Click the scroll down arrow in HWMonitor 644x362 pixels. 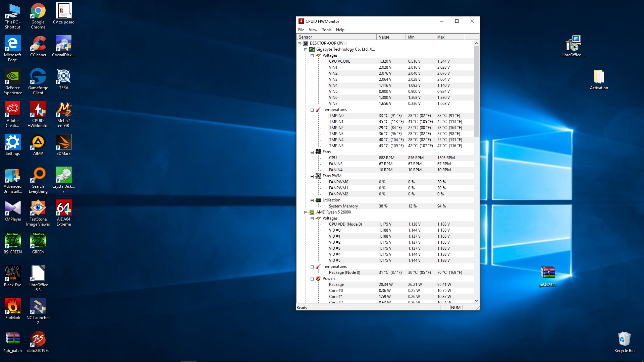(x=476, y=301)
